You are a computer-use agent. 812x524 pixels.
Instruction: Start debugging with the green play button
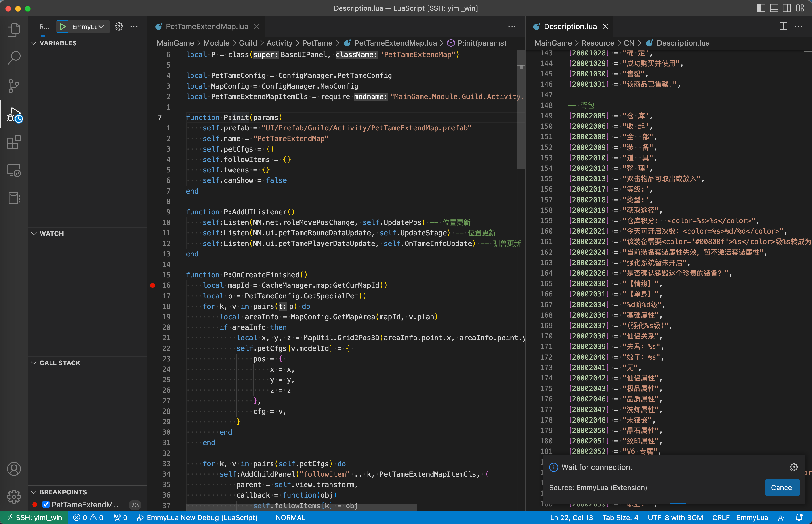(x=62, y=26)
